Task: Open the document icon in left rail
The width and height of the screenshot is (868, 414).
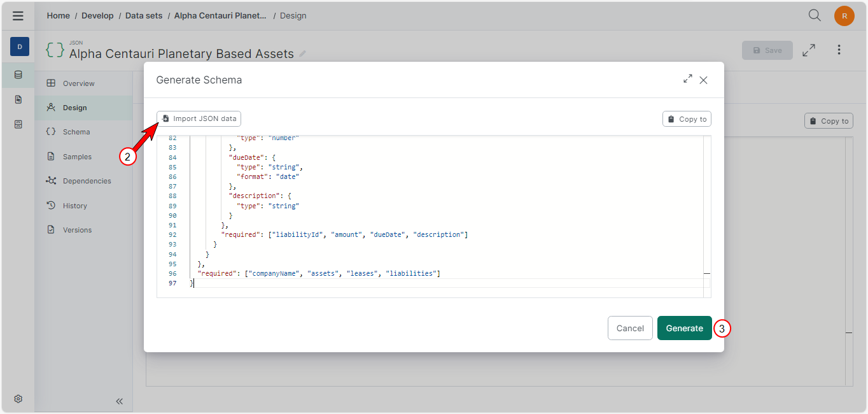Action: (18, 99)
